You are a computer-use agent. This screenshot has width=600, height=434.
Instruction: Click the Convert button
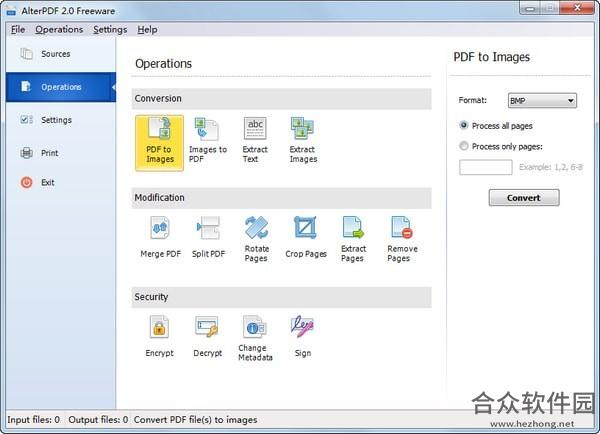pyautogui.click(x=523, y=198)
